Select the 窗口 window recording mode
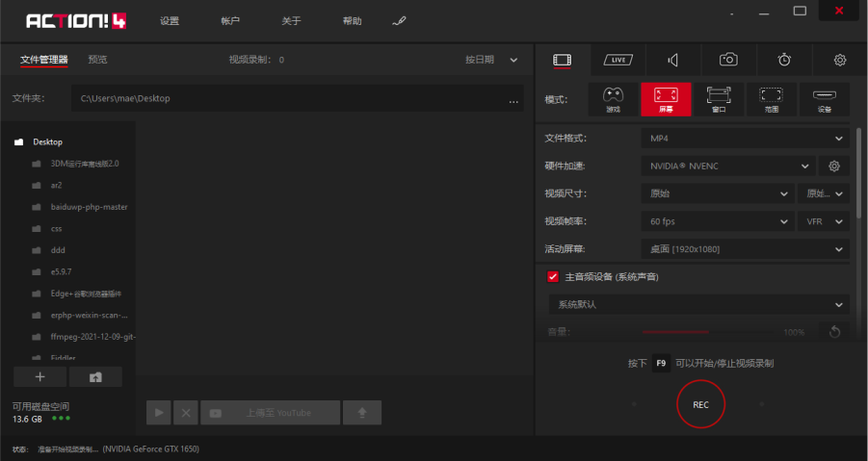The width and height of the screenshot is (868, 461). (x=719, y=99)
